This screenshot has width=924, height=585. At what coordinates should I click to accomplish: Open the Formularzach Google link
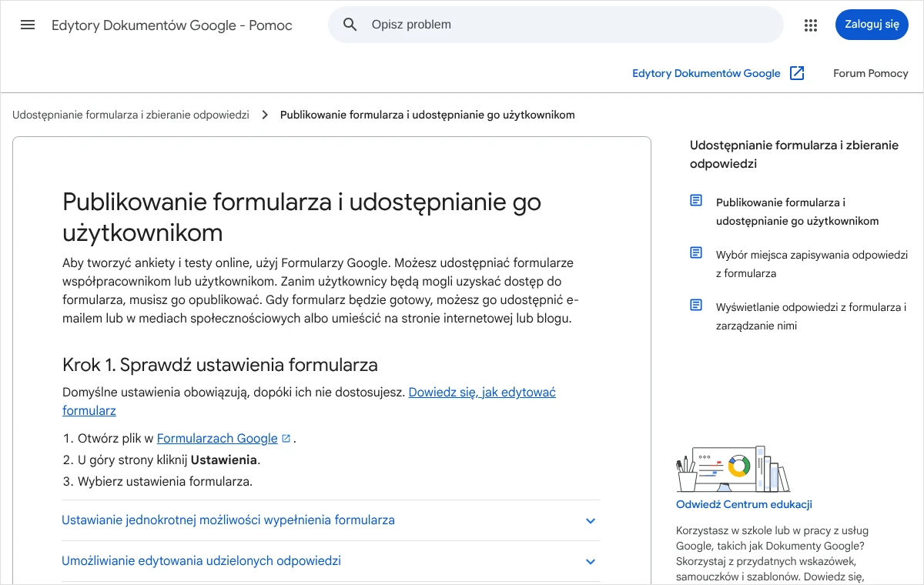(217, 438)
